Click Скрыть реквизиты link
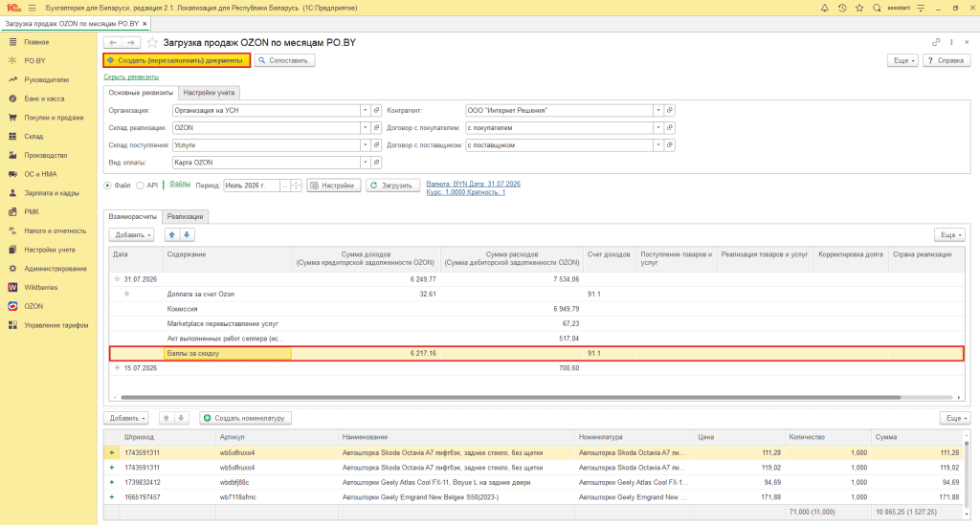This screenshot has width=980, height=525. 131,77
